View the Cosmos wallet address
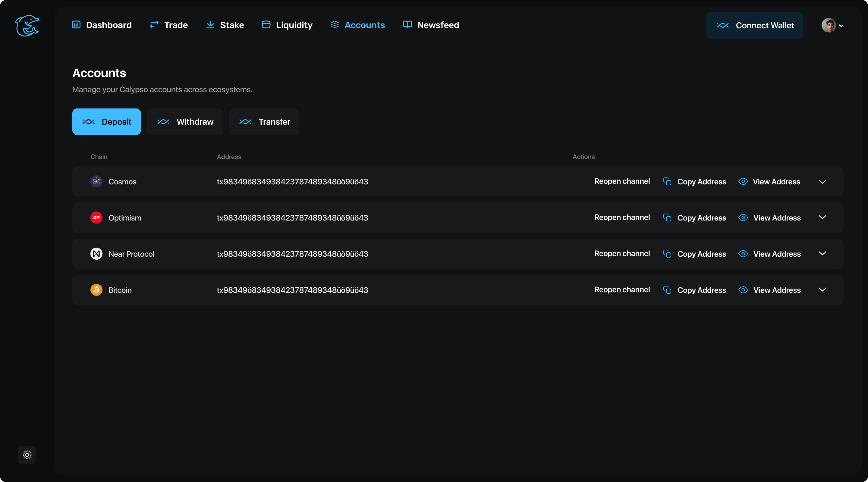 776,181
